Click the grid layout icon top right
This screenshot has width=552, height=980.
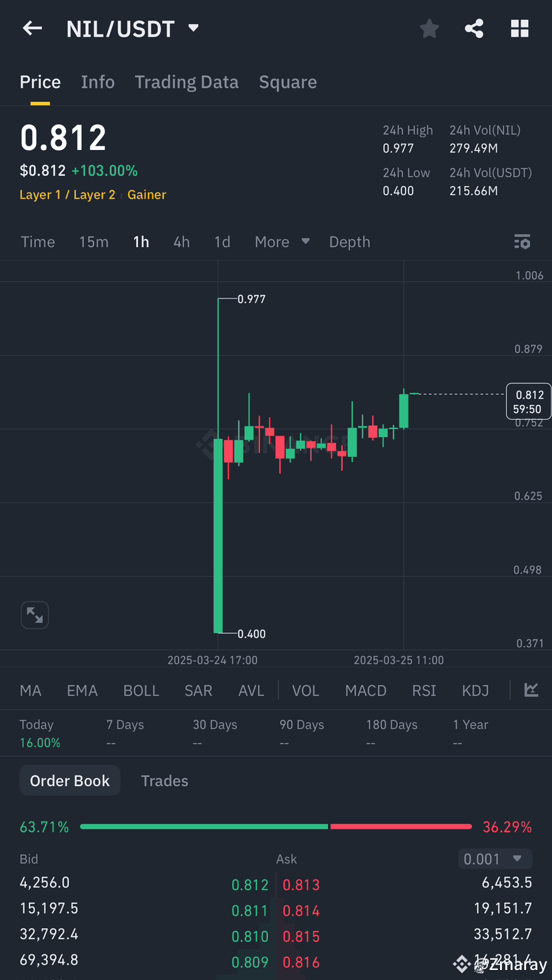tap(519, 28)
